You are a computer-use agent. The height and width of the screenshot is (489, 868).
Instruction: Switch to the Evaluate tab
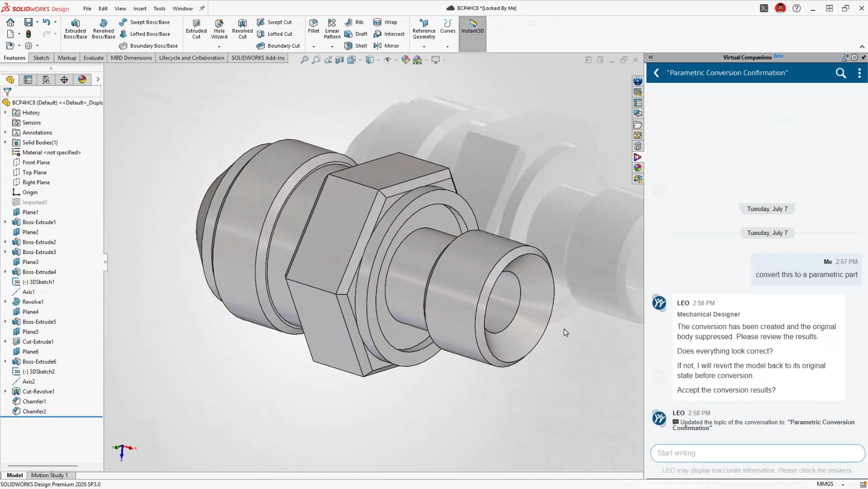94,58
